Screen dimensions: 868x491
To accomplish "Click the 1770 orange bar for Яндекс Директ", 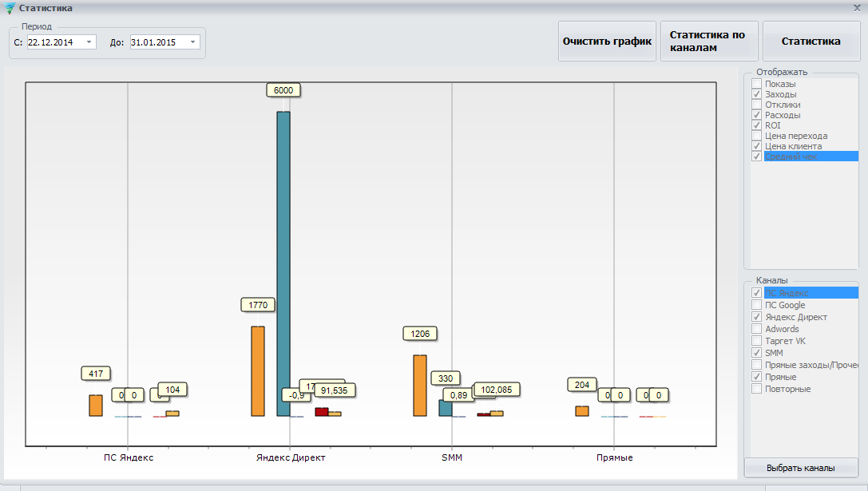I will pos(258,371).
